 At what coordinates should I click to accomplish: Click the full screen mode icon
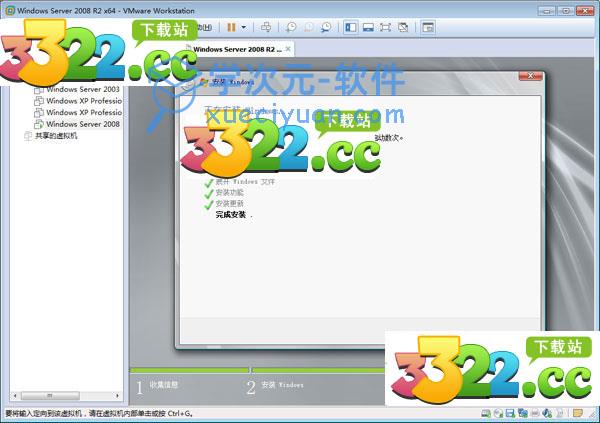click(385, 27)
